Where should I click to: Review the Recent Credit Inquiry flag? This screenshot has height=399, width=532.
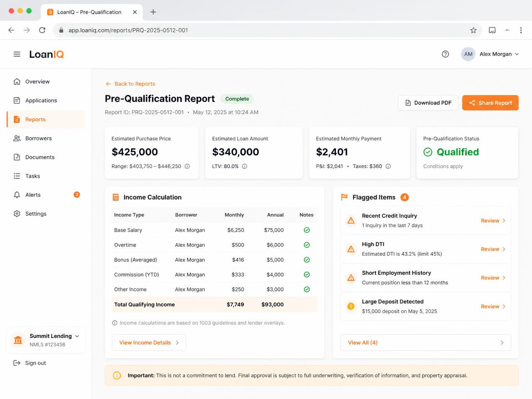point(493,221)
